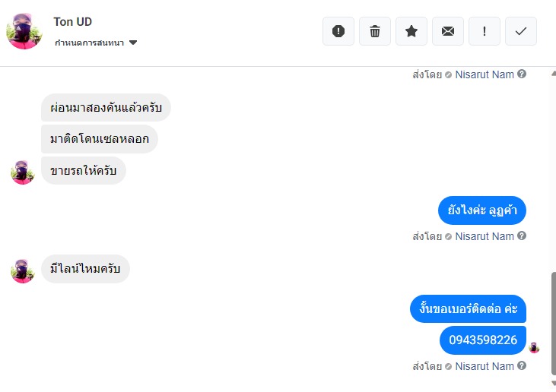Click the scroll down arrow of chat
This screenshot has height=392, width=556.
pos(554,383)
